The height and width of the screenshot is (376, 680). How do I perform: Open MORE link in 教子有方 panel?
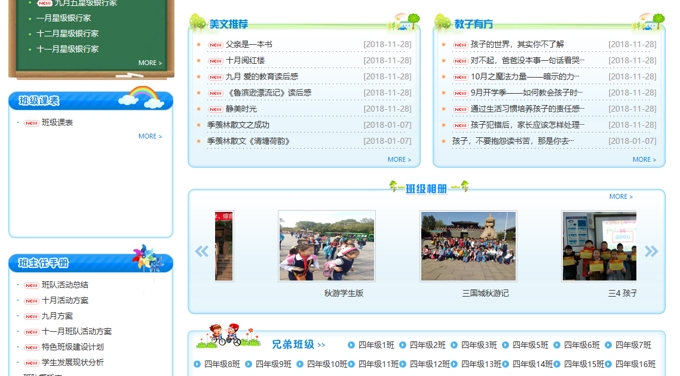(644, 160)
